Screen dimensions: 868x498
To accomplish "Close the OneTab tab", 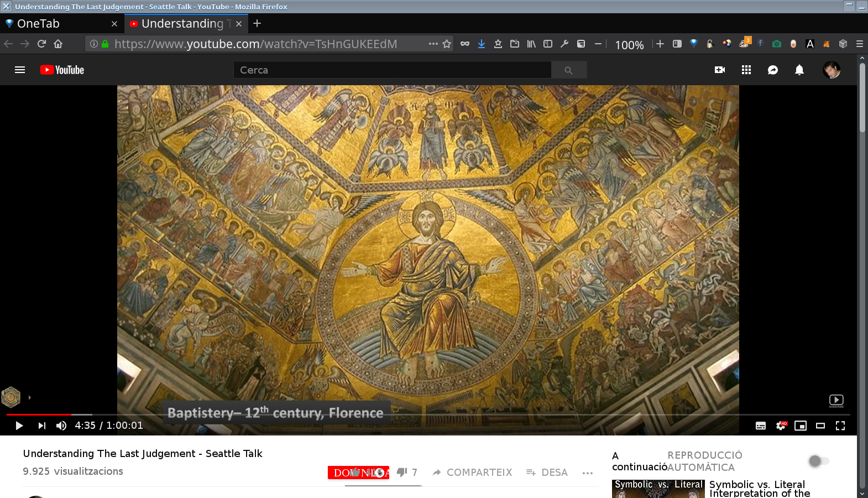I will (x=114, y=24).
